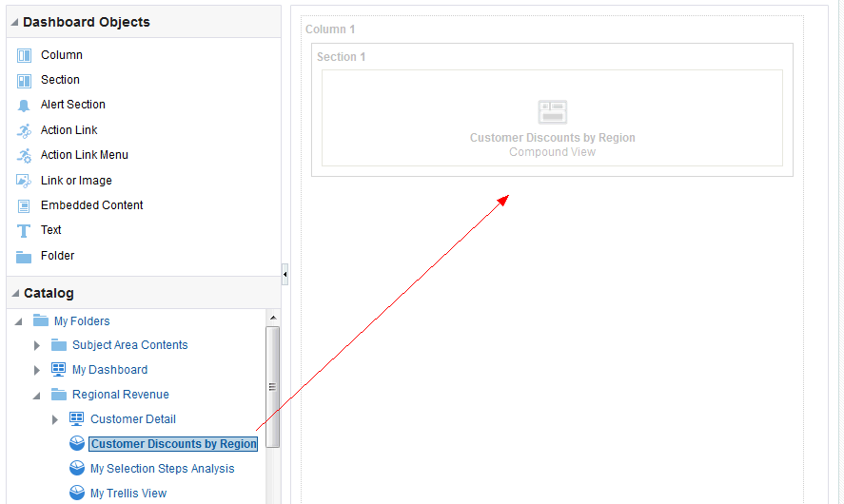Image resolution: width=844 pixels, height=504 pixels.
Task: Select Customer Detail in the catalog tree
Action: (x=133, y=419)
